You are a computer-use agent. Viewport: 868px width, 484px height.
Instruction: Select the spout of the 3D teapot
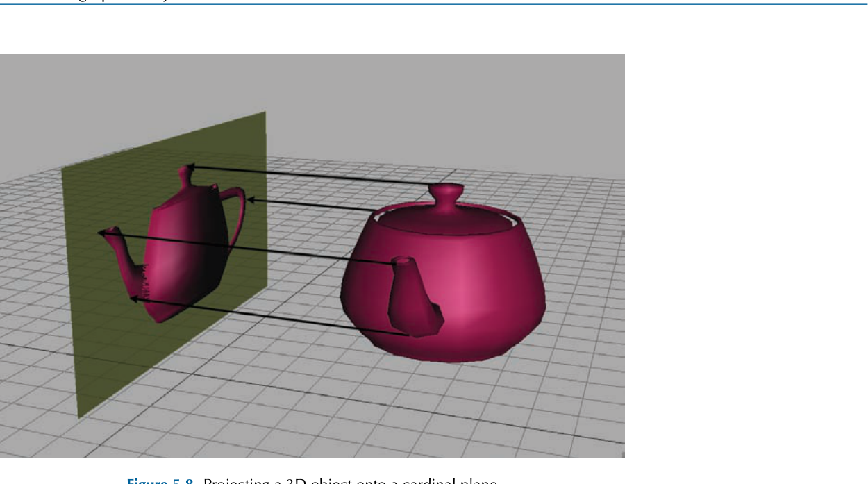coord(414,297)
